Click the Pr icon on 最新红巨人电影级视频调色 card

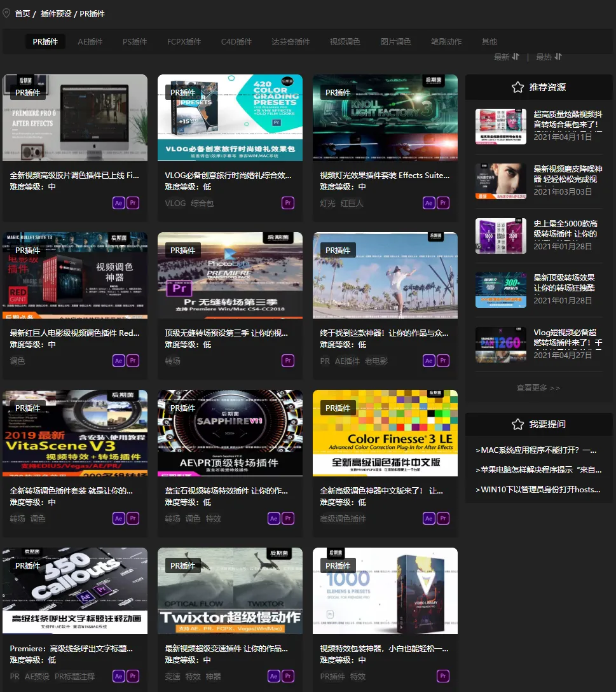click(133, 361)
